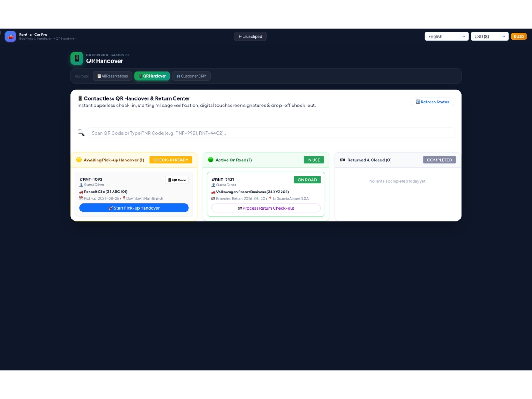The width and height of the screenshot is (532, 399).
Task: Click Guest Driver on the RNT-7421 card
Action: click(226, 185)
